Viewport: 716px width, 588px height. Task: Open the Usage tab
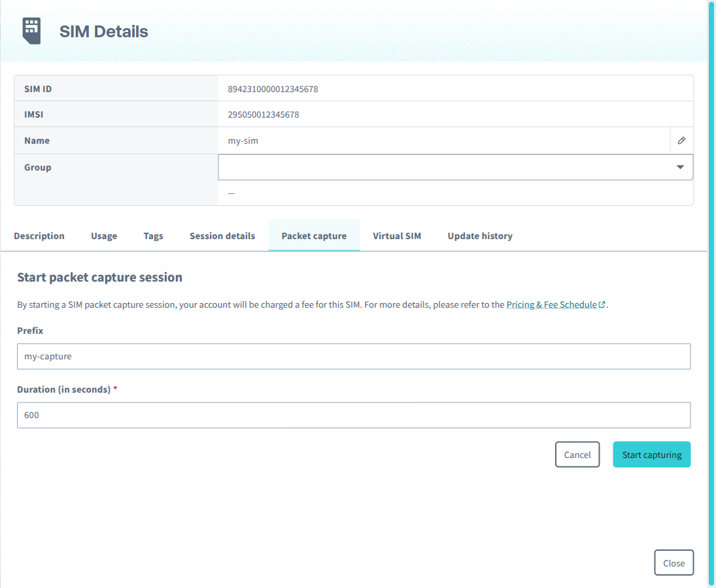(x=103, y=236)
